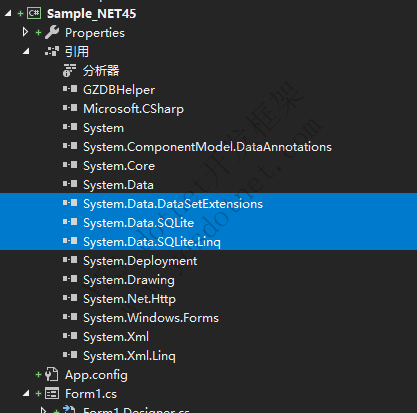Select System.ComponentModel.DataAnnotations reference
Viewport: 417px width, 413px height.
(207, 147)
